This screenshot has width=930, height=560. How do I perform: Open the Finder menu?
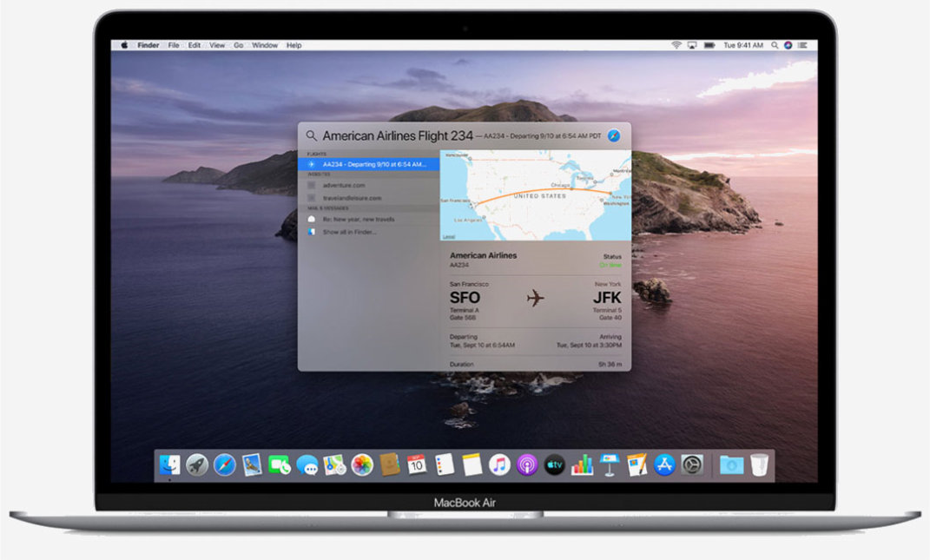tap(148, 45)
